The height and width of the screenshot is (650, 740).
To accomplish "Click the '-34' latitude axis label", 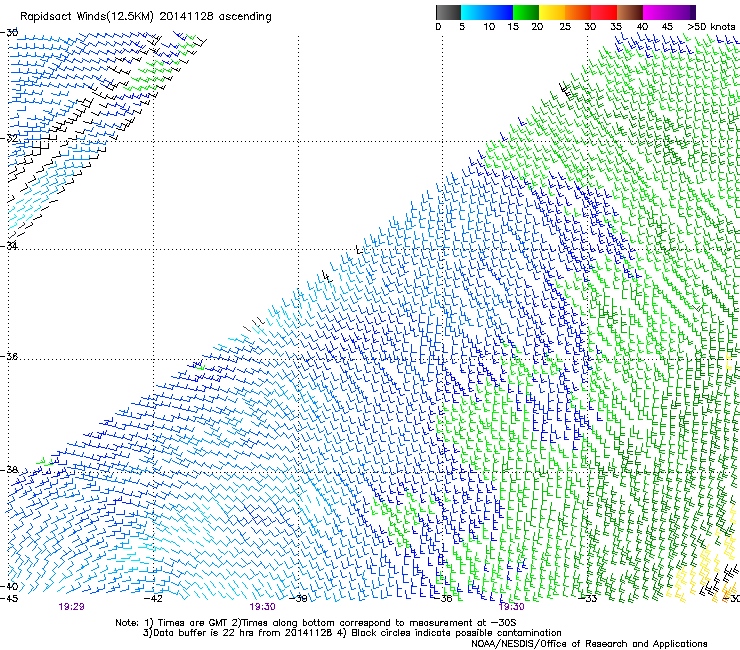I will (x=9, y=246).
